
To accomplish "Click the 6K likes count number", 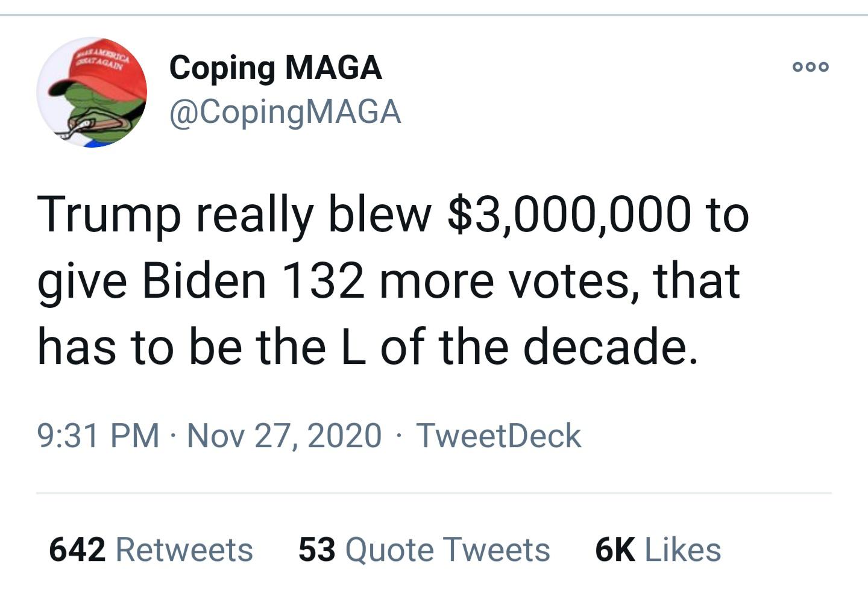I will (x=615, y=550).
